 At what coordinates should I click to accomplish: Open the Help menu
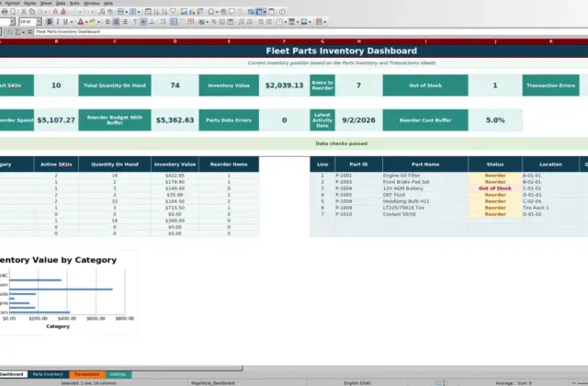(x=108, y=3)
